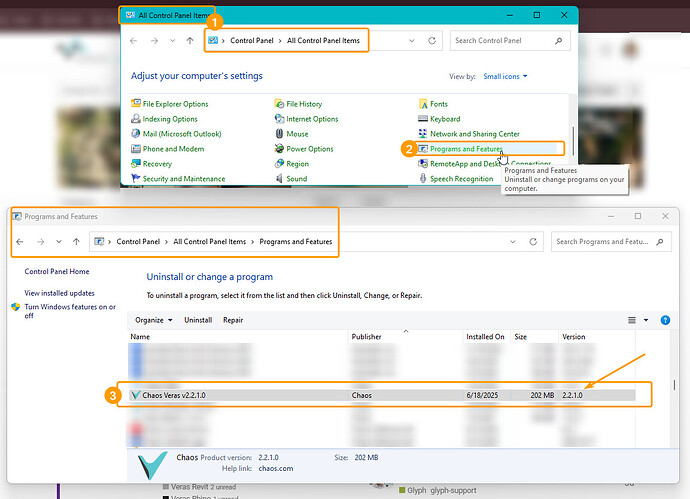Open Keyboard settings item
Image resolution: width=690 pixels, height=499 pixels.
click(440, 119)
